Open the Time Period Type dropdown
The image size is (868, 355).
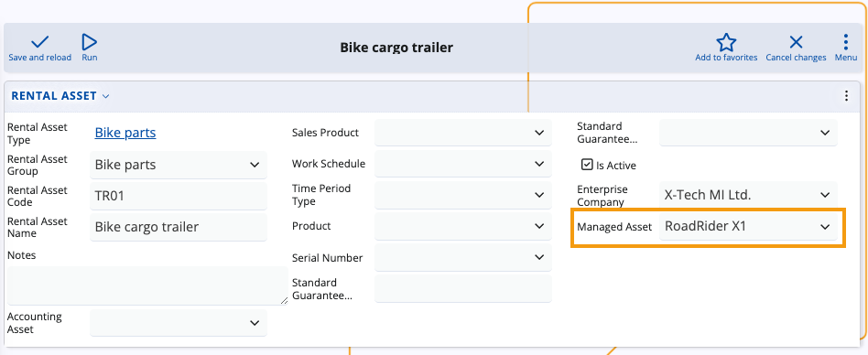point(462,195)
